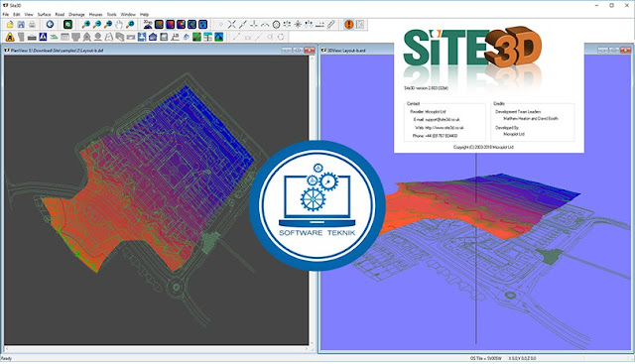Open the Help menu
This screenshot has height=364, width=635.
pos(145,14)
